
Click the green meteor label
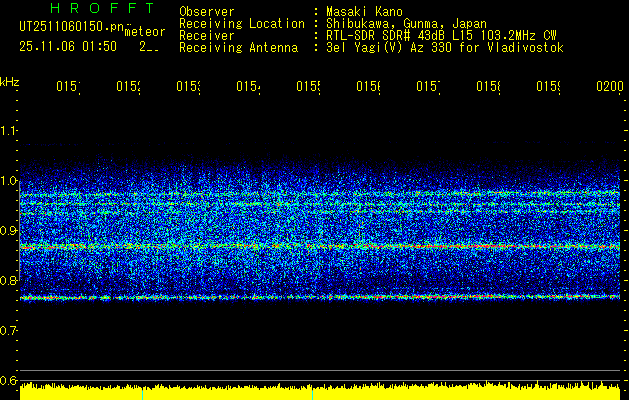coord(144,32)
